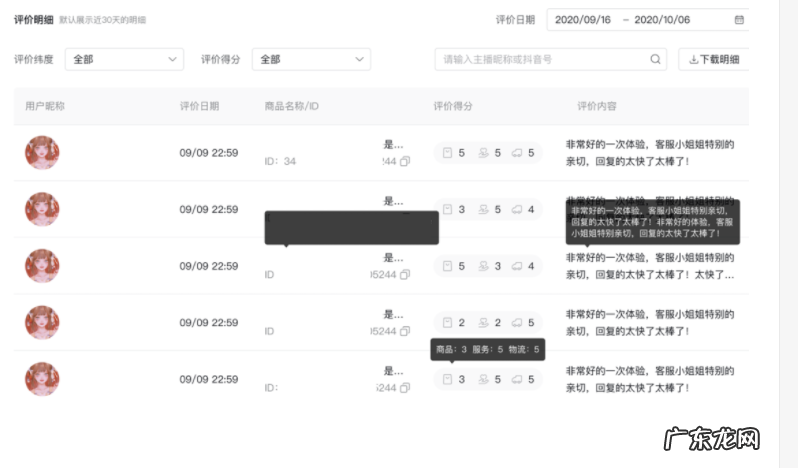Click the download arrow icon beside 下载明细
This screenshot has height=468, width=798.
coord(693,60)
